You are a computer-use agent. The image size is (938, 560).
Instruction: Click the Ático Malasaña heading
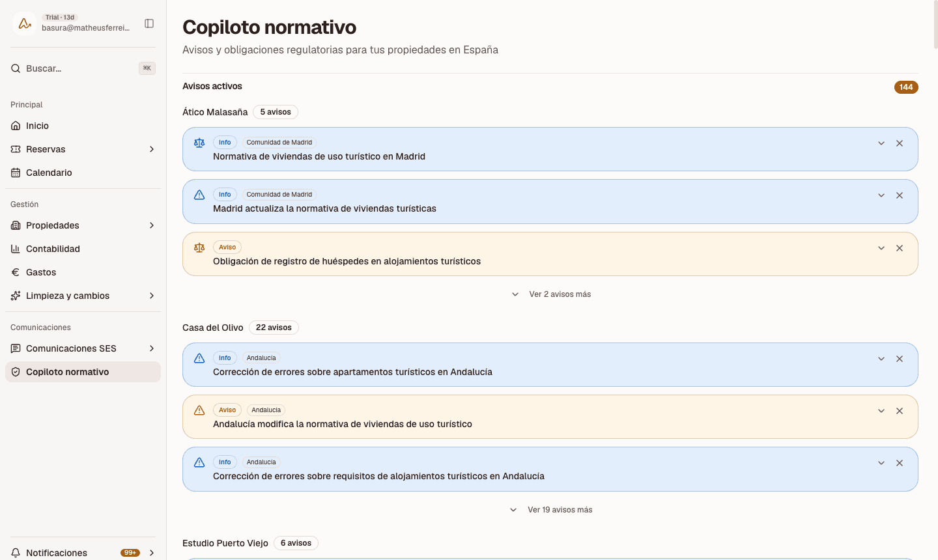(215, 112)
